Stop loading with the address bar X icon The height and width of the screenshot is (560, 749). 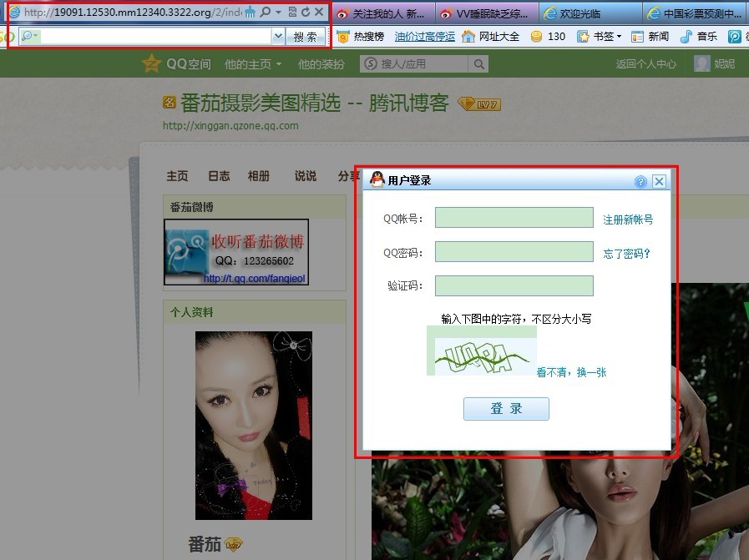tap(319, 12)
